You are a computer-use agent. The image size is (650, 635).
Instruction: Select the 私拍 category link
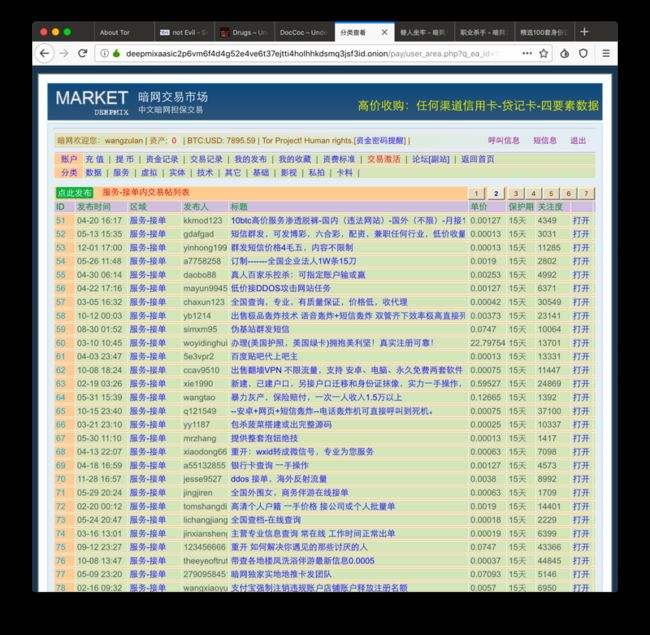tap(316, 172)
